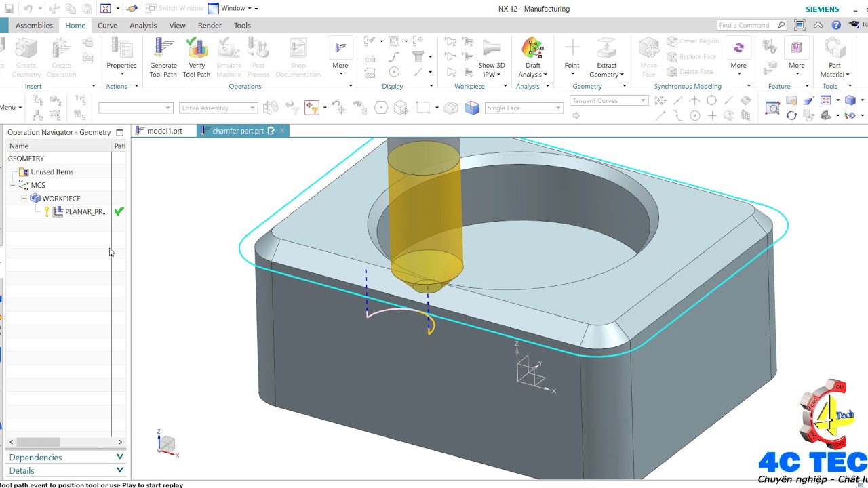Click the Touch mode hand icon
Image resolution: width=868 pixels, height=488 pixels.
click(132, 9)
